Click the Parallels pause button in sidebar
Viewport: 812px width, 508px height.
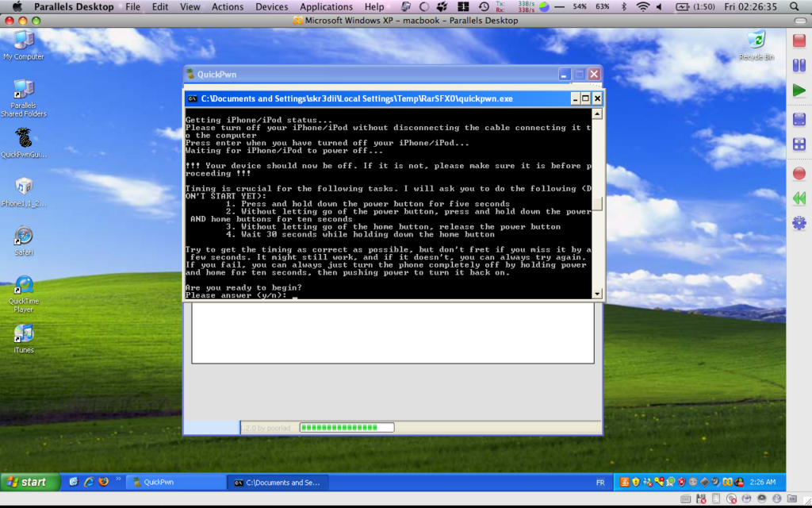point(799,65)
